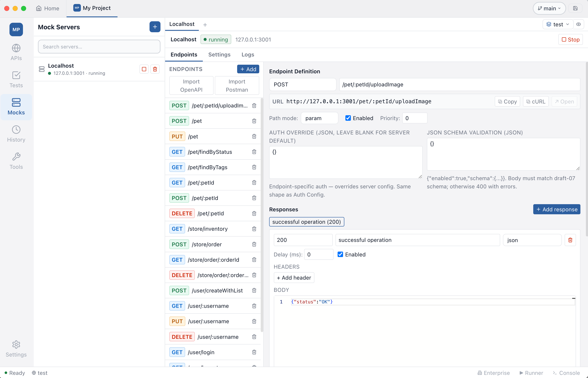
Task: Open Runner in status bar
Action: point(531,373)
